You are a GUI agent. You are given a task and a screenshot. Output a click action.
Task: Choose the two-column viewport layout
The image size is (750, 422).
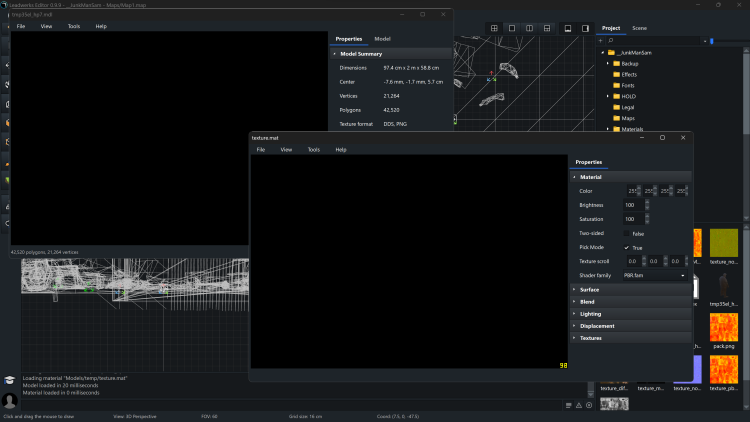pyautogui.click(x=529, y=28)
